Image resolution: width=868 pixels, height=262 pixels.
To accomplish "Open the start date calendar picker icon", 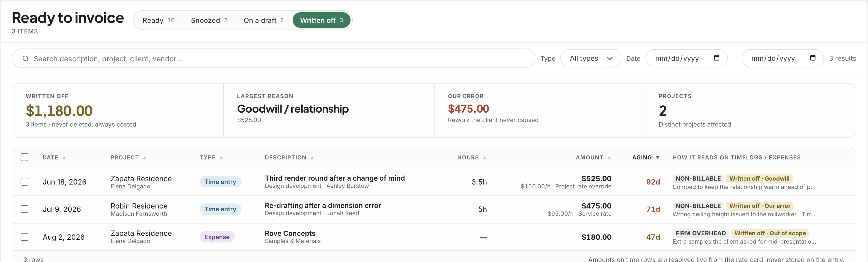I will (x=716, y=58).
